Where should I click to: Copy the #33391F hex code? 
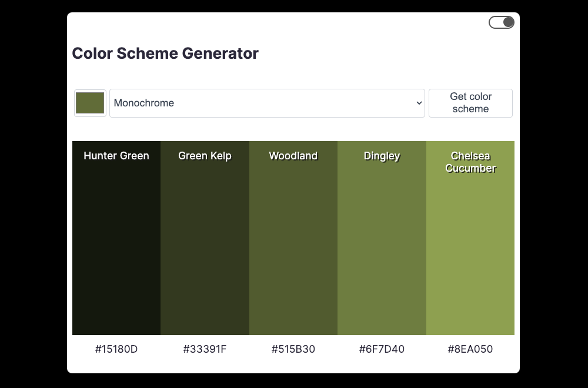tap(205, 349)
